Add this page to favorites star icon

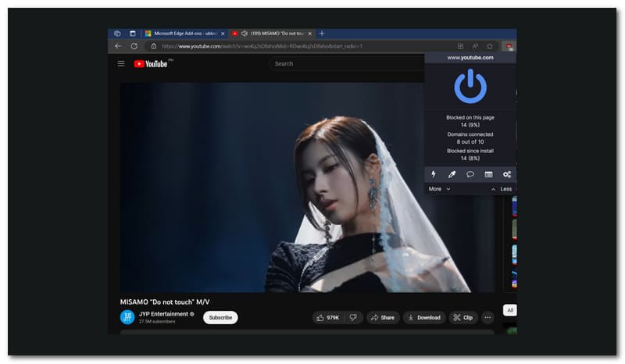coord(490,46)
